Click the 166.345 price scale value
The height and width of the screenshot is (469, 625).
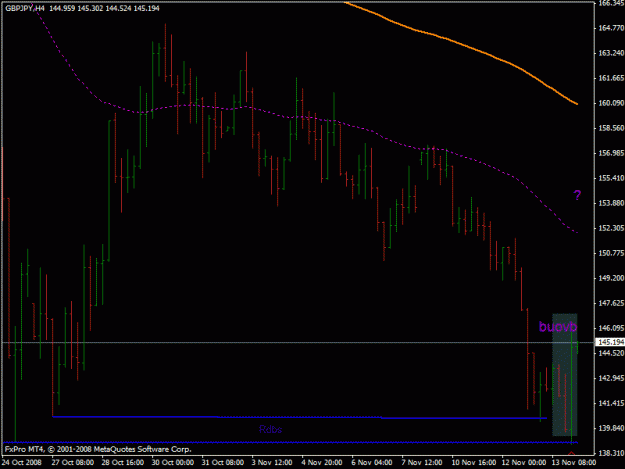click(611, 3)
